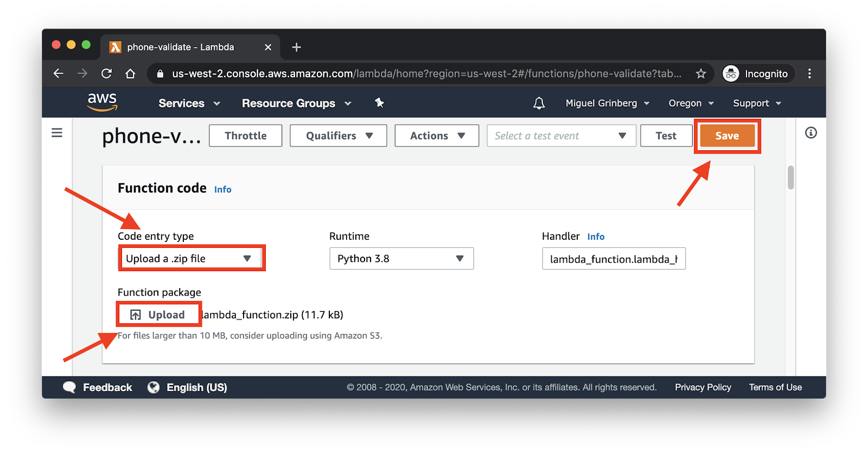Open the Select a test event dropdown
868x454 pixels.
coord(561,136)
